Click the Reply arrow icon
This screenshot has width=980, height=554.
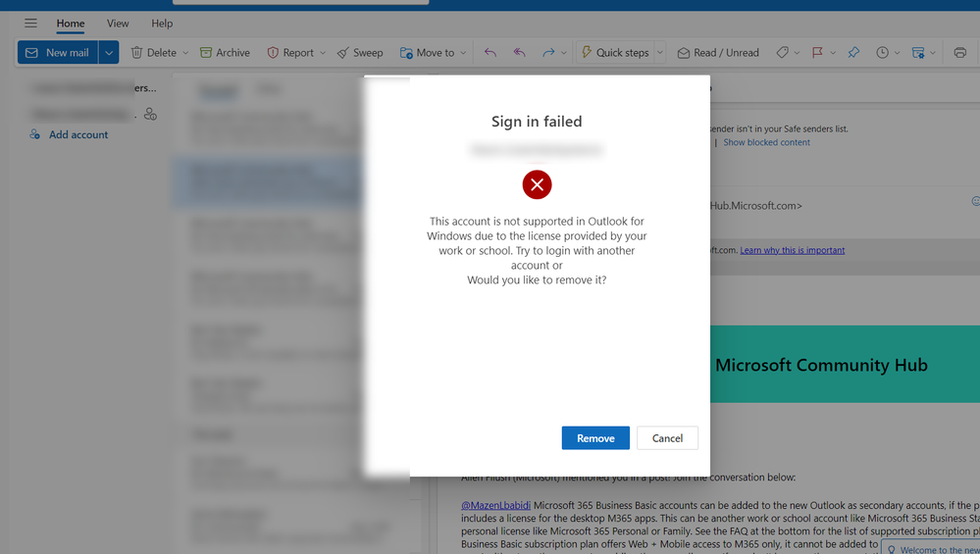click(490, 53)
